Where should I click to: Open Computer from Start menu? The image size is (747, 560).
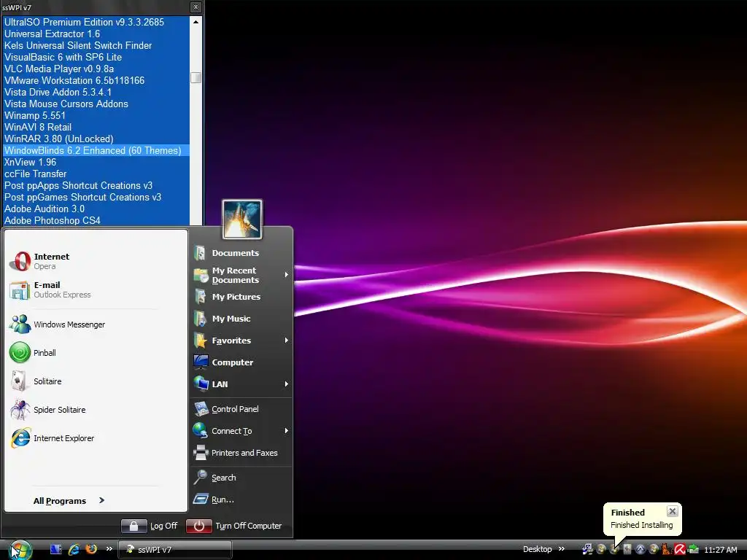click(241, 362)
